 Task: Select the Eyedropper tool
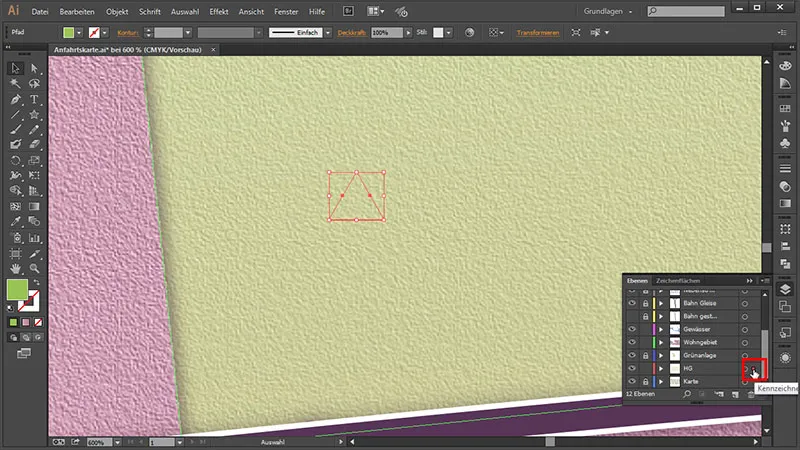coord(15,221)
